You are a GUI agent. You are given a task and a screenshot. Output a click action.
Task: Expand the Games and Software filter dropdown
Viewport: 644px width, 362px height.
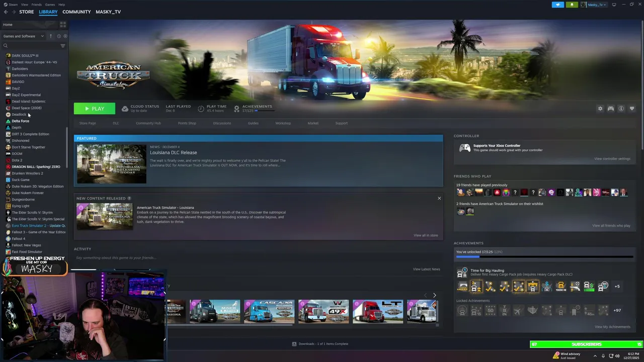click(24, 36)
